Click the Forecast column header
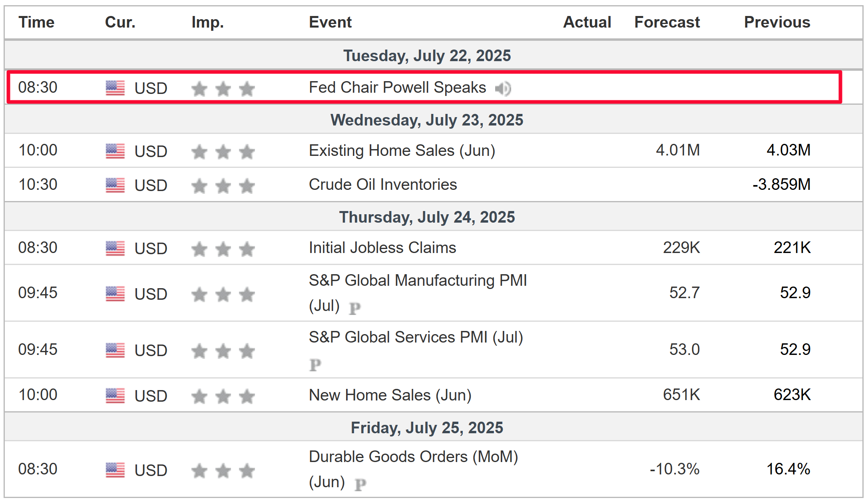 (x=667, y=22)
